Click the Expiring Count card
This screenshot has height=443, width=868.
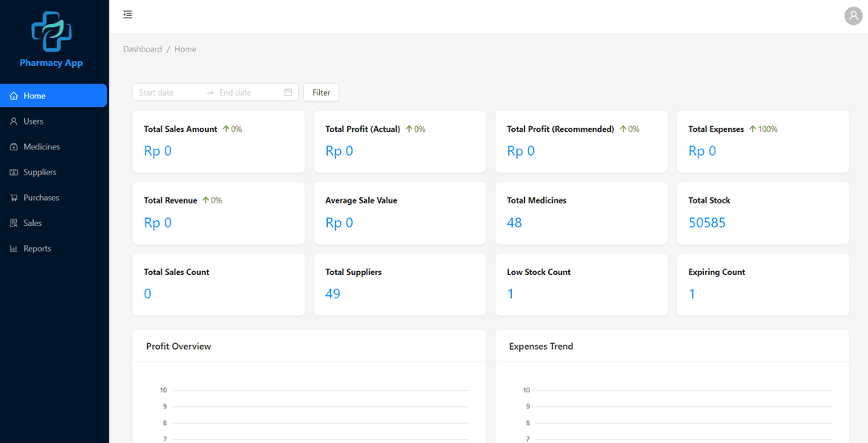762,285
